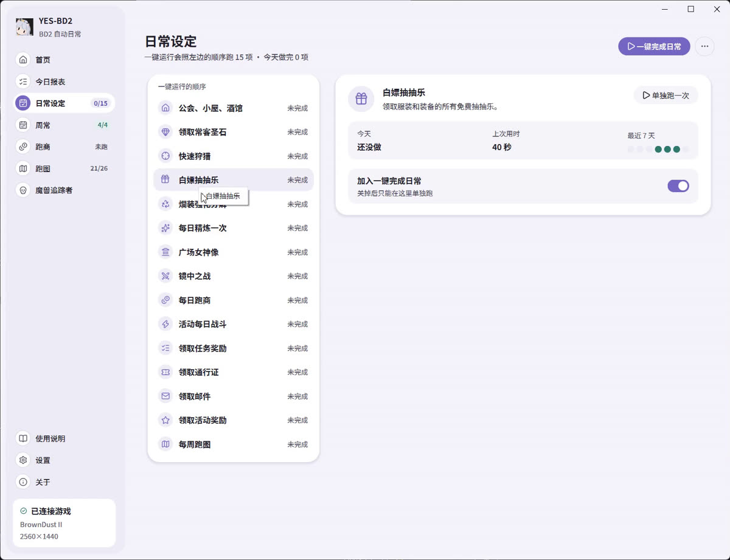Image resolution: width=730 pixels, height=560 pixels.
Task: Toggle 加入一键完成日常 switch off
Action: click(x=678, y=186)
